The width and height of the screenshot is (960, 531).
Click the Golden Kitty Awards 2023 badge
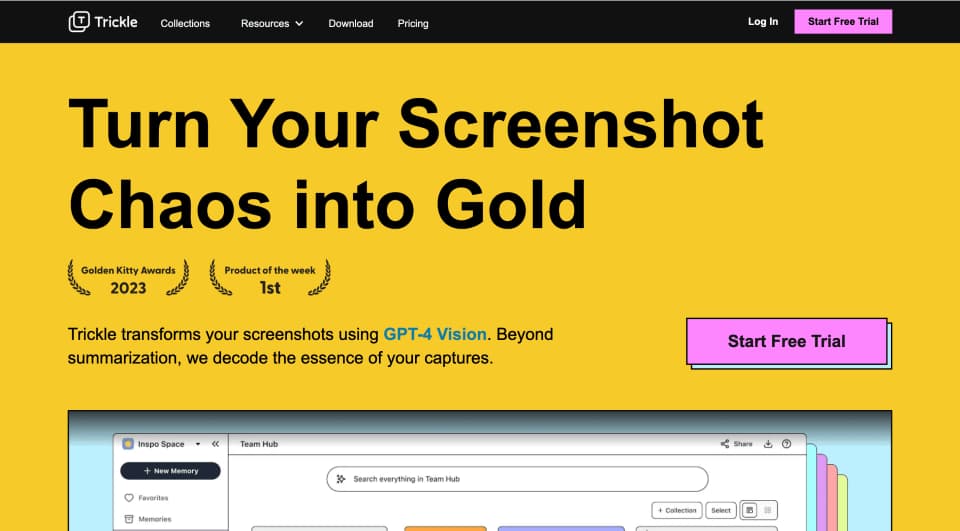[128, 278]
